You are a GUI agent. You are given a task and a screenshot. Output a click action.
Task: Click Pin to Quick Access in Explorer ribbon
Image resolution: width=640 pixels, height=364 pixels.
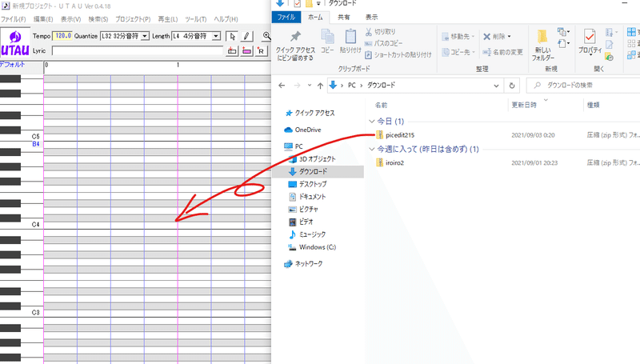(x=295, y=45)
